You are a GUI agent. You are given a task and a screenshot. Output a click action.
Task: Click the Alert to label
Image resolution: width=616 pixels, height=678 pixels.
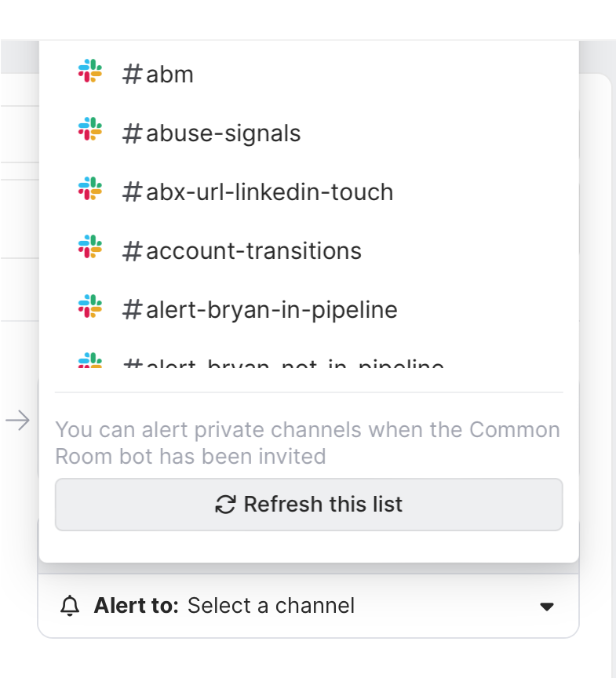[x=137, y=606]
